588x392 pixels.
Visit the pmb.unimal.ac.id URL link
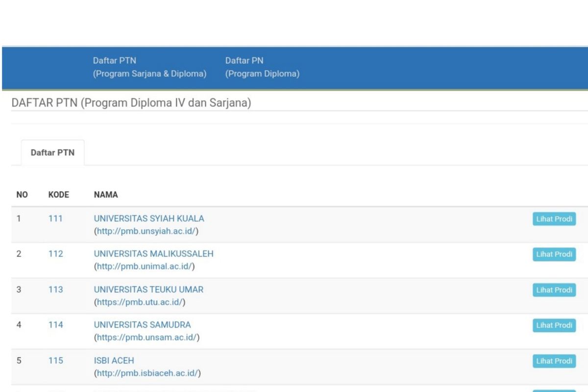[145, 267]
